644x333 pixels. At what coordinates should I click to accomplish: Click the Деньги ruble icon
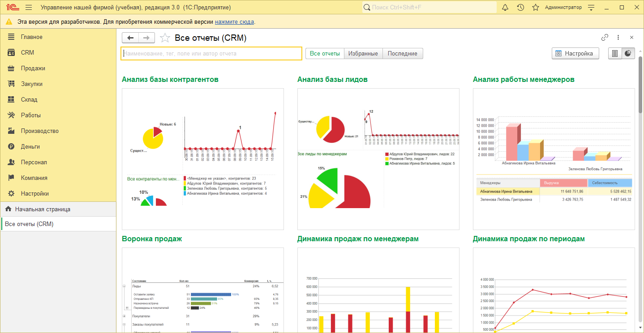(x=12, y=146)
